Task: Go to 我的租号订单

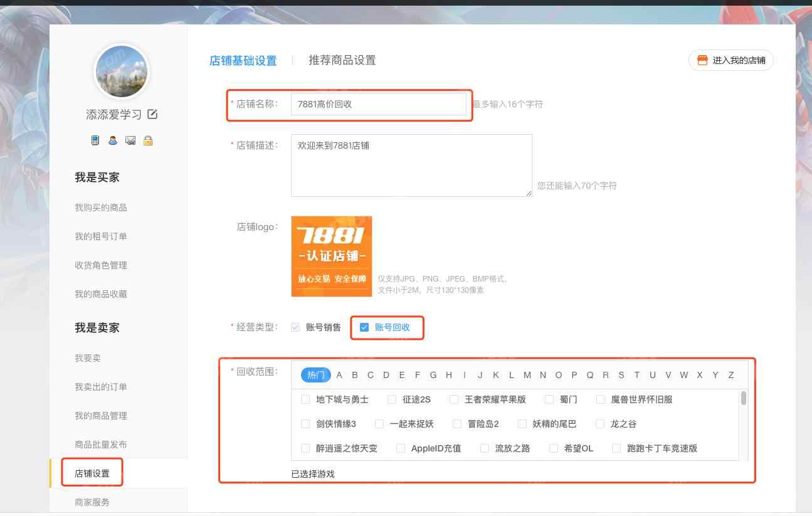Action: pos(101,236)
